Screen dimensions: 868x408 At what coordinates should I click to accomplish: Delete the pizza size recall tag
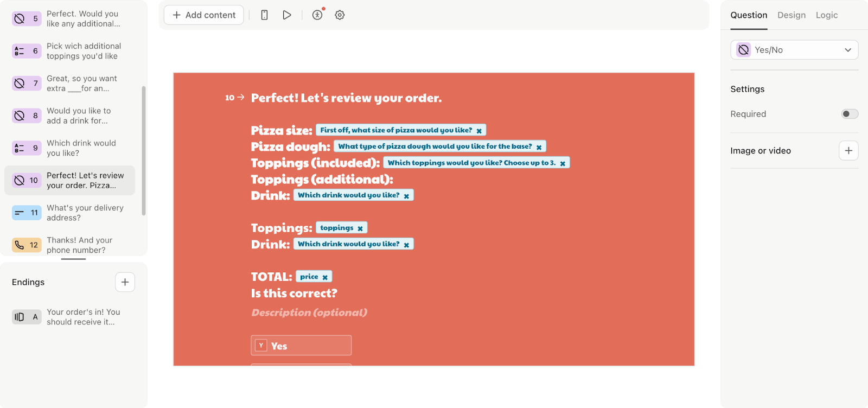(479, 131)
